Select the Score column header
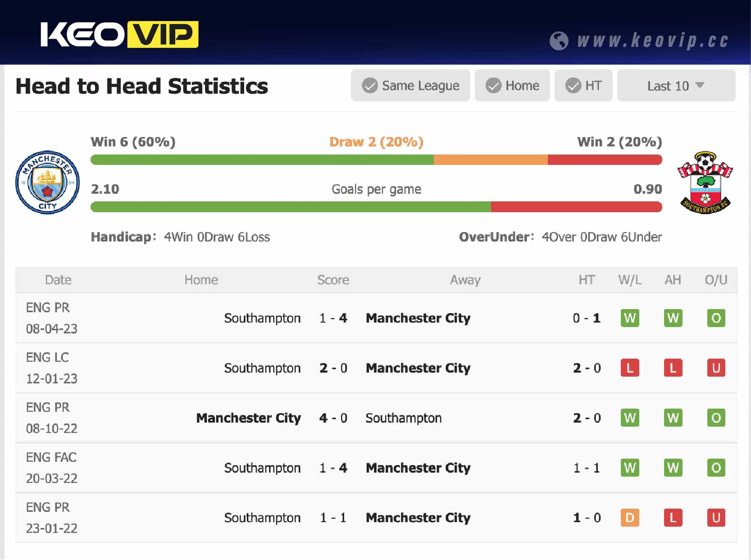The width and height of the screenshot is (751, 560). 333,280
